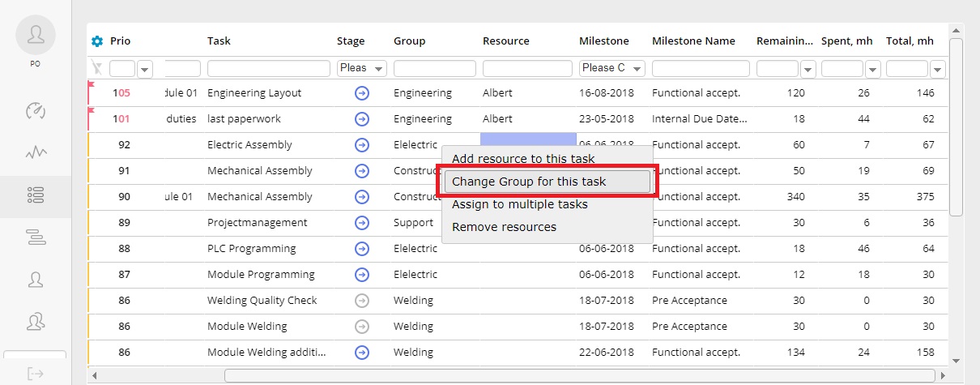Viewport: 980px width, 385px height.
Task: Toggle stage arrow for Welding Quality Check
Action: pos(362,301)
